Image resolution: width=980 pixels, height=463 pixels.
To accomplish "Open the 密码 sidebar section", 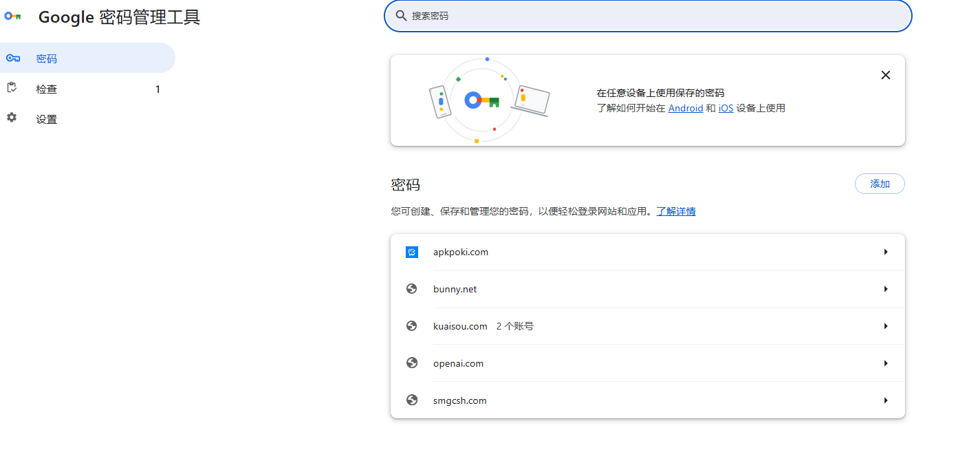I will pyautogui.click(x=87, y=58).
